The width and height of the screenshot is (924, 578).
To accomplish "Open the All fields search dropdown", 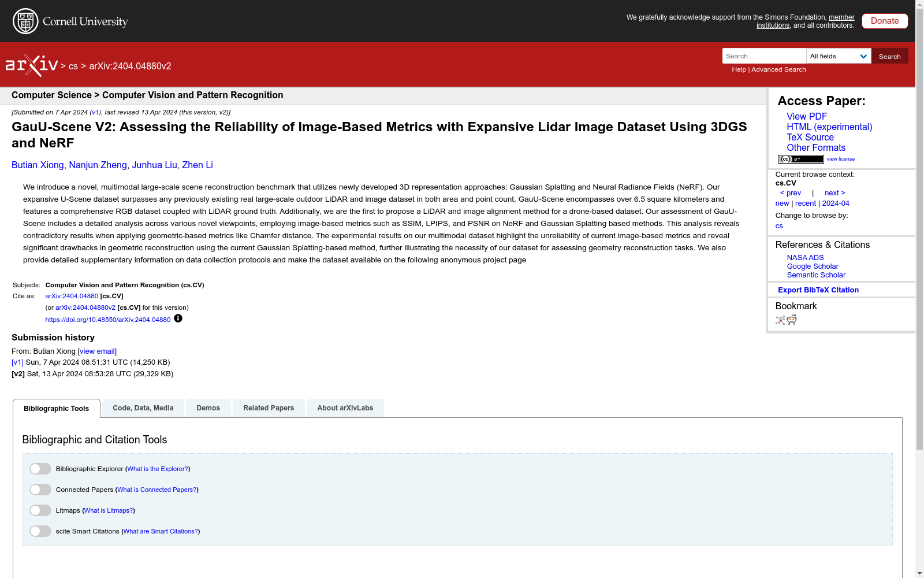I will pyautogui.click(x=839, y=56).
